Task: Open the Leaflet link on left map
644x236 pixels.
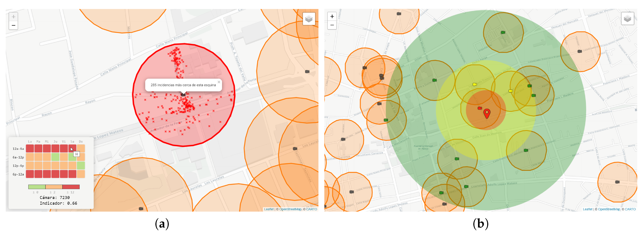Action: 269,209
